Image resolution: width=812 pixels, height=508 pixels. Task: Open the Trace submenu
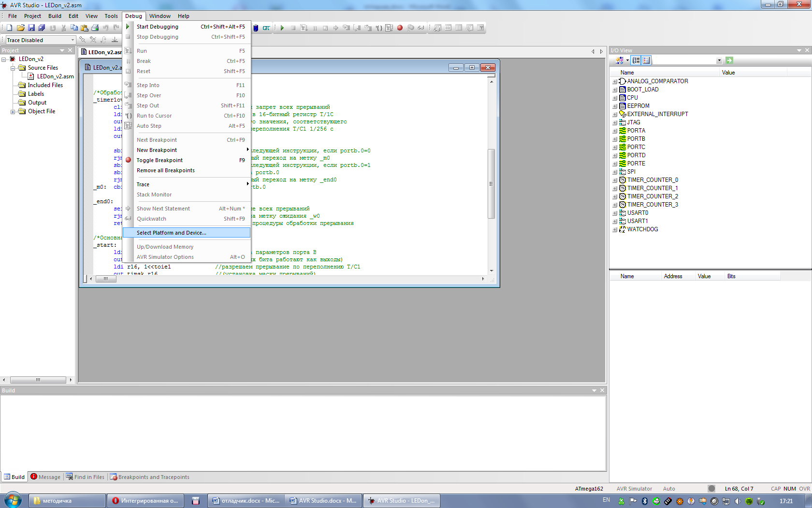[187, 184]
